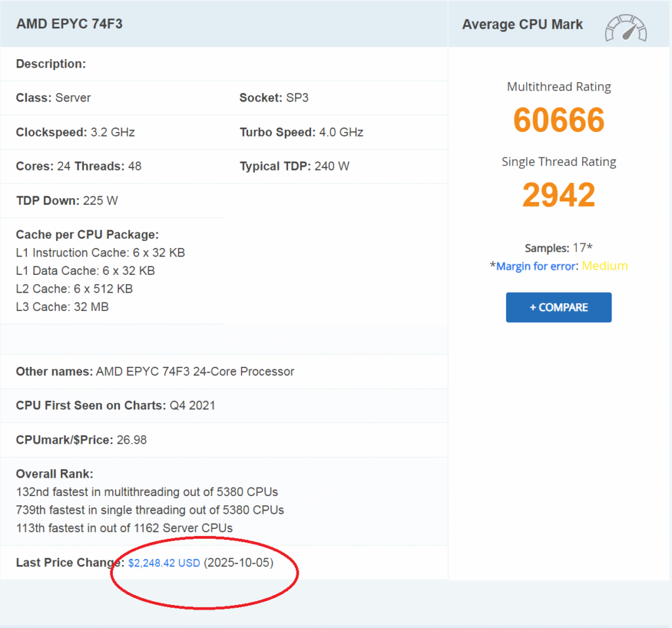Viewport: 672px width, 628px height.
Task: Click the speedometer gauge icon
Action: click(625, 28)
